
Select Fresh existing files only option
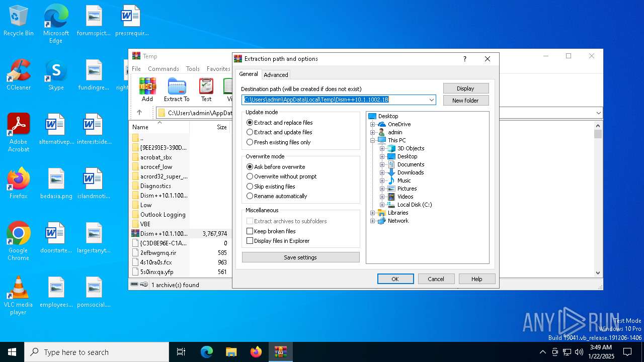279,142
